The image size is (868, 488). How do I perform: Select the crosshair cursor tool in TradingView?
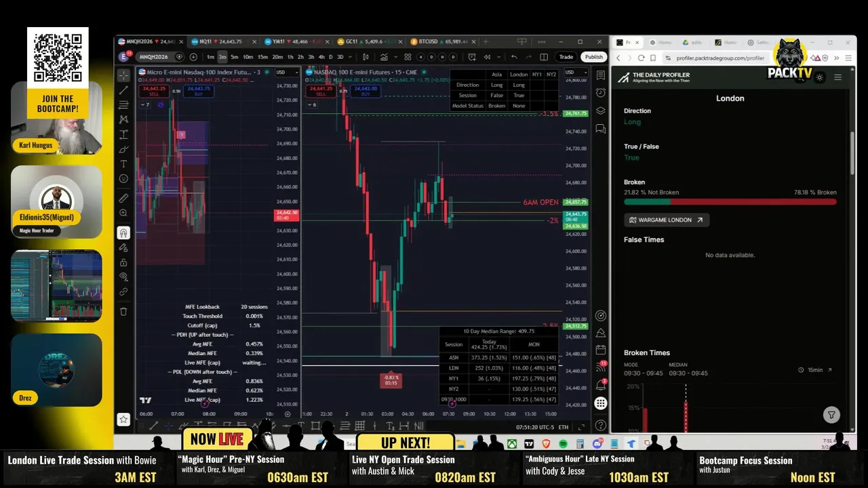pos(123,75)
